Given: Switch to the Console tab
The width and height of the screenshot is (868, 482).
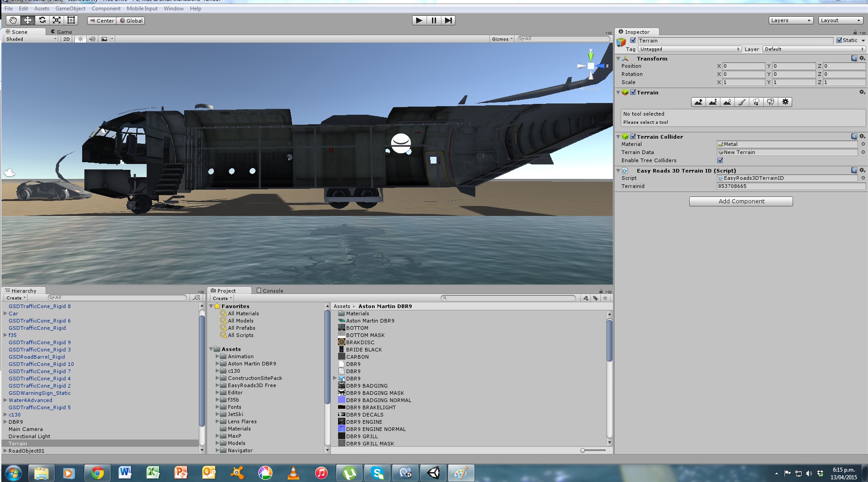Looking at the screenshot, I should (x=270, y=290).
